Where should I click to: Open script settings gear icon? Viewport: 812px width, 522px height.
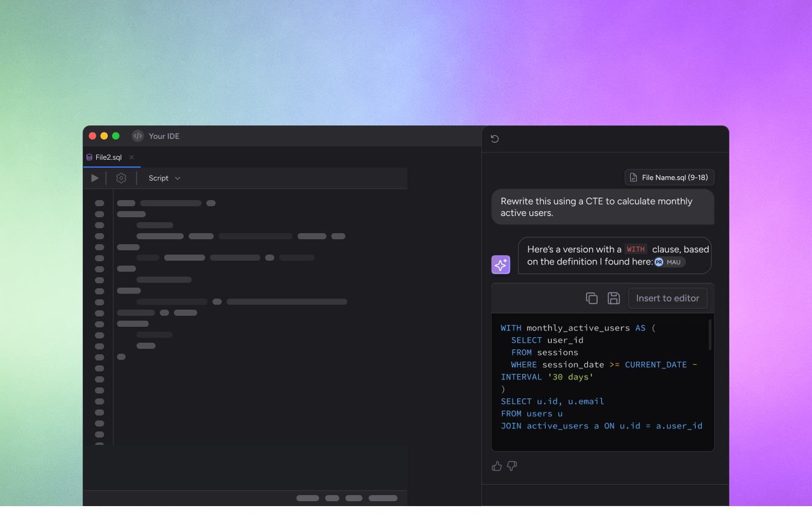121,178
